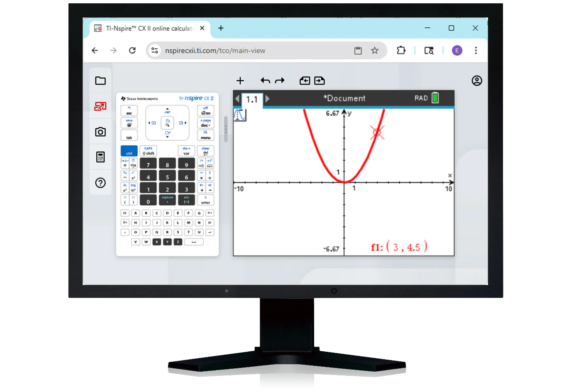Tap the var key
The width and height of the screenshot is (571, 392).
point(186,151)
